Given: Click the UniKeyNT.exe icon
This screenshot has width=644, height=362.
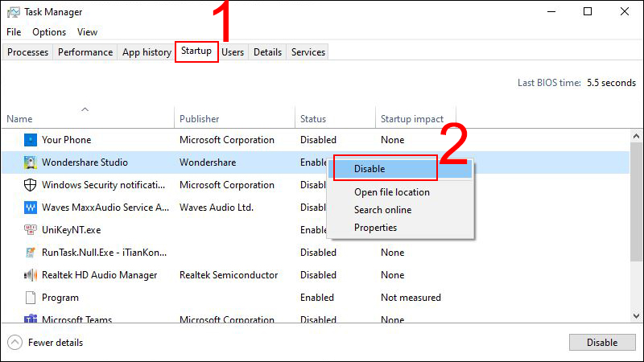Looking at the screenshot, I should coord(31,230).
